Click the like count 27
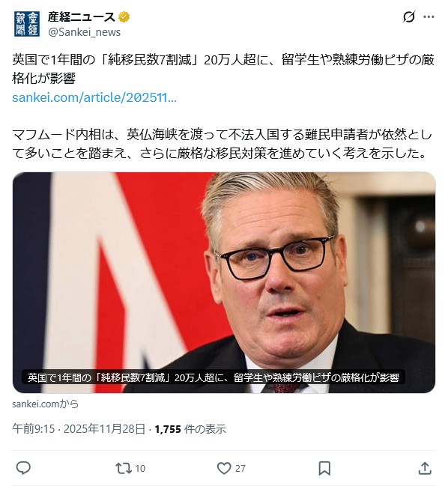Viewport: 448px width, 486px height. 240,468
